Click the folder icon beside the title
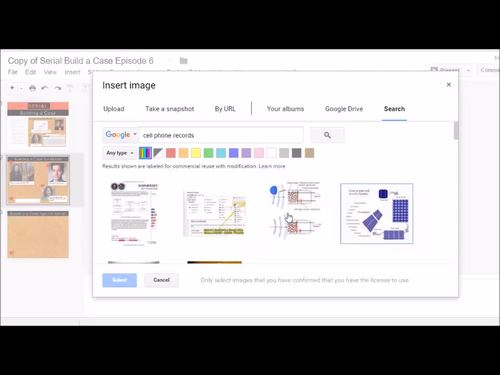 (x=183, y=61)
